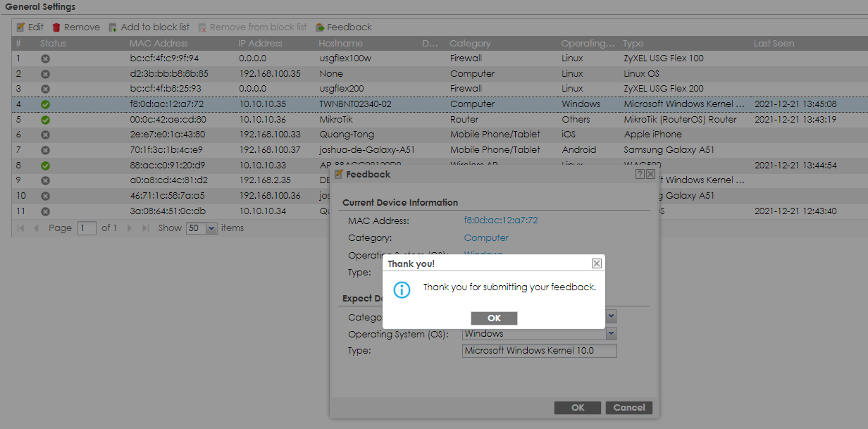Select MikroTik (RouterOS) Router type cell
This screenshot has height=429, width=868.
680,120
